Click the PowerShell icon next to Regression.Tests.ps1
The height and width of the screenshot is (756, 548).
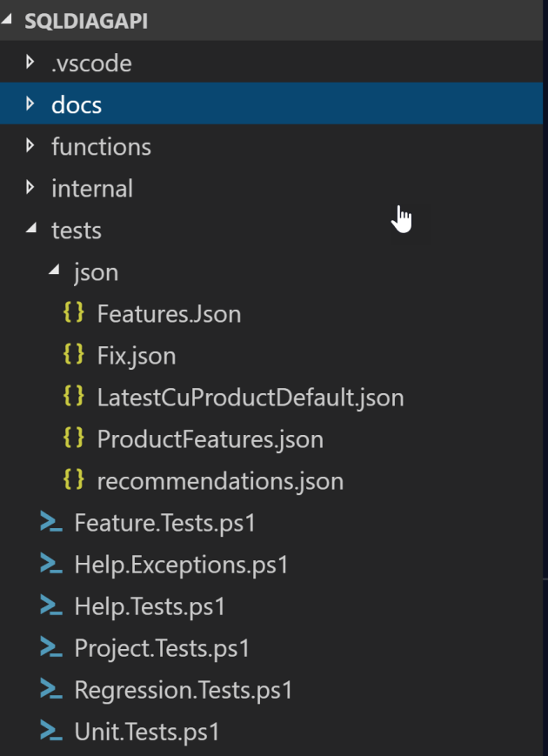pos(50,690)
